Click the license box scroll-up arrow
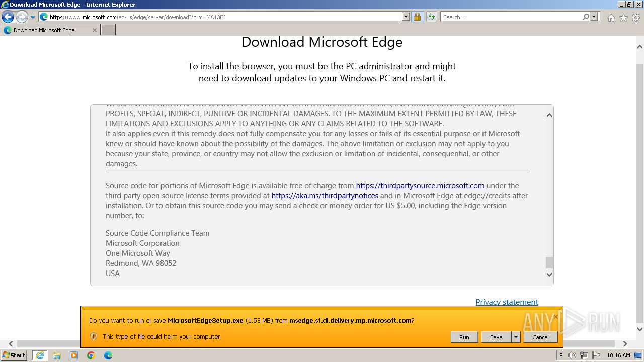This screenshot has height=362, width=644. 549,115
